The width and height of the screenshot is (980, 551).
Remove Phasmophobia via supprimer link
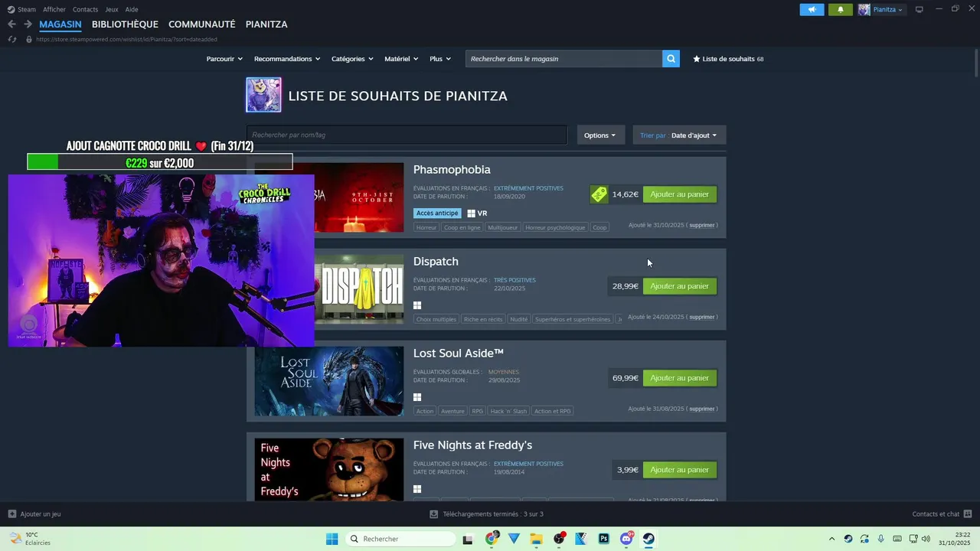[x=702, y=226]
